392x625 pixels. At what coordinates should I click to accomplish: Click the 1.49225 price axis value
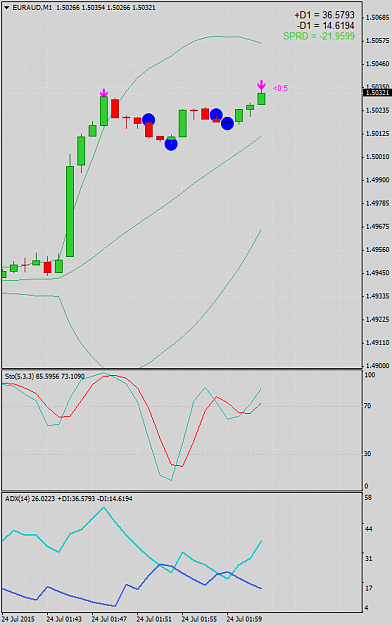[x=377, y=319]
